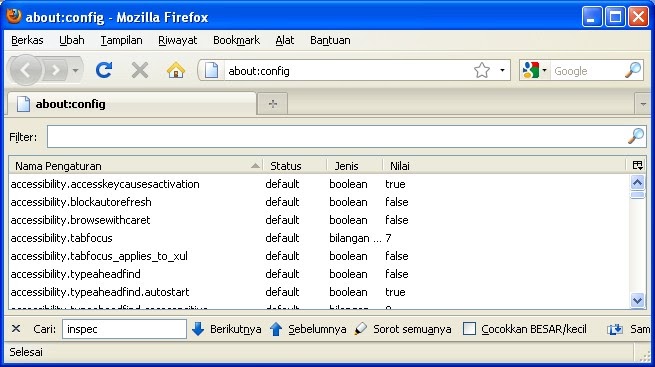The image size is (655, 367).
Task: Open the Bookmark menu
Action: [236, 40]
